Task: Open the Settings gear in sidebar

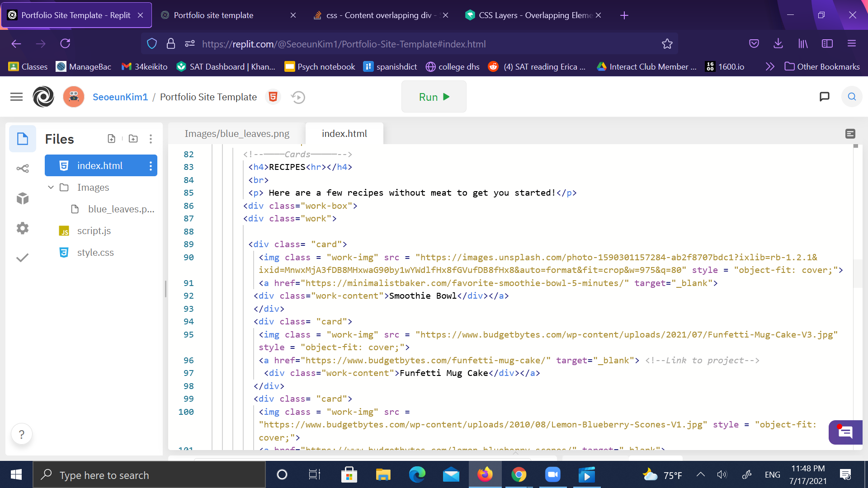Action: pos(23,228)
